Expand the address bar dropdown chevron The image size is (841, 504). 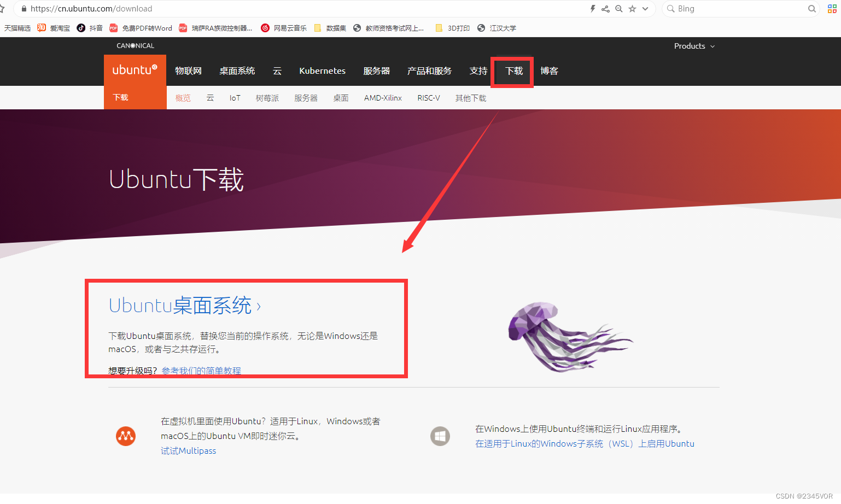[645, 9]
